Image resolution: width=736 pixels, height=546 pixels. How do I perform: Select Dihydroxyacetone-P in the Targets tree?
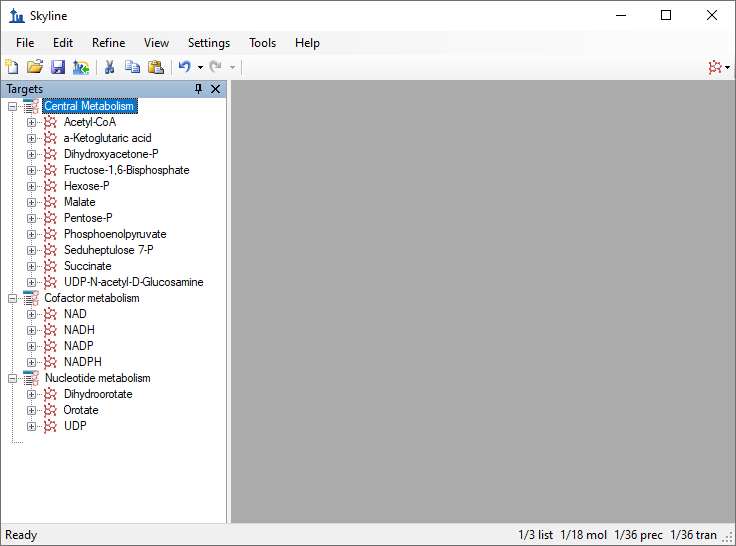[111, 154]
